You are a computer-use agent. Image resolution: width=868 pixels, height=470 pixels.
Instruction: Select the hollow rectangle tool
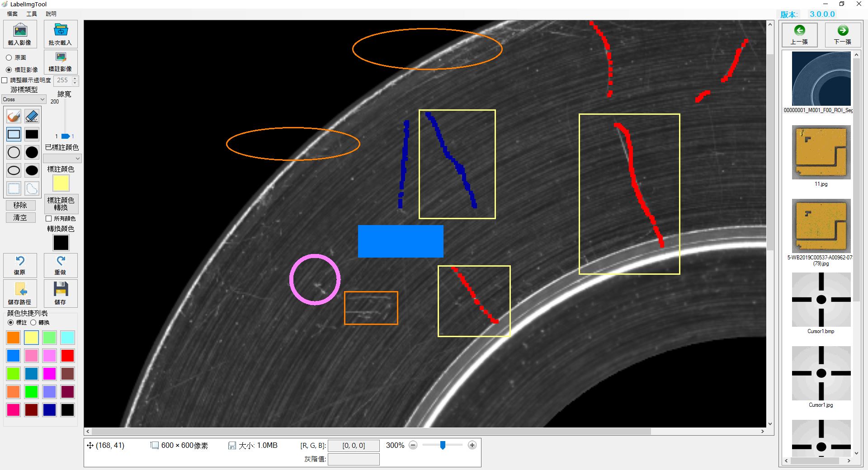pos(14,134)
